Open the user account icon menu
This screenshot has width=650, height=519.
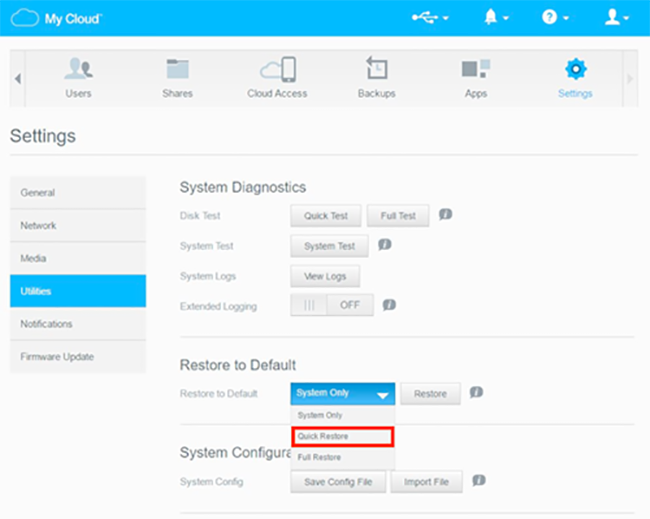[x=617, y=17]
